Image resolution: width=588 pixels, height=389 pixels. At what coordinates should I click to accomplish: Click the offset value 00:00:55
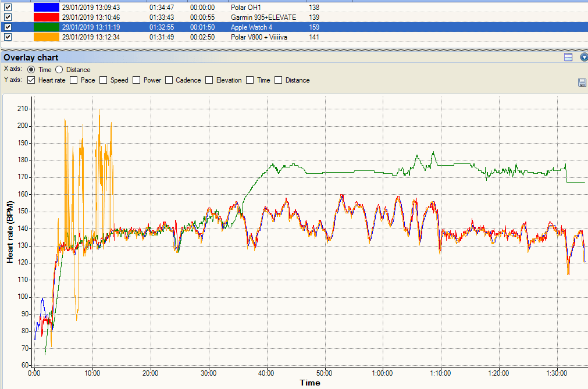tap(202, 17)
